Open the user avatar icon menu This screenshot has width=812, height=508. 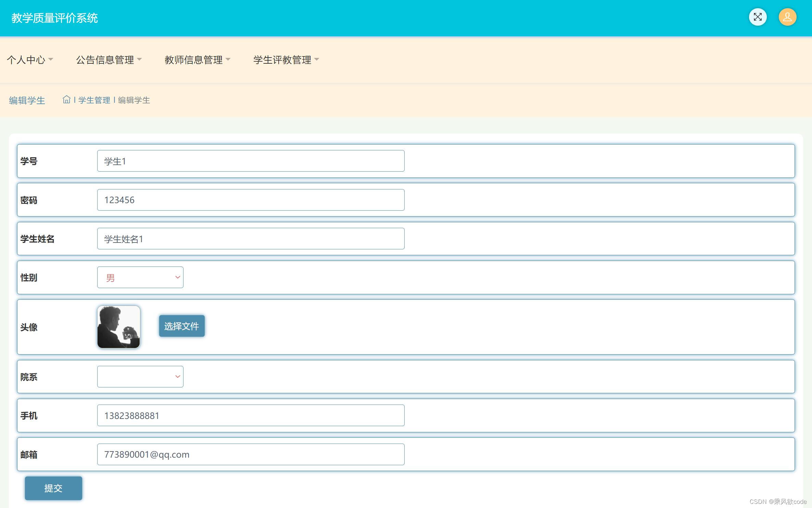pyautogui.click(x=787, y=17)
